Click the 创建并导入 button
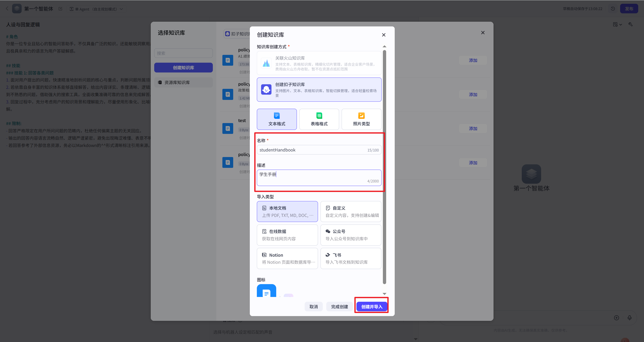 [x=372, y=307]
